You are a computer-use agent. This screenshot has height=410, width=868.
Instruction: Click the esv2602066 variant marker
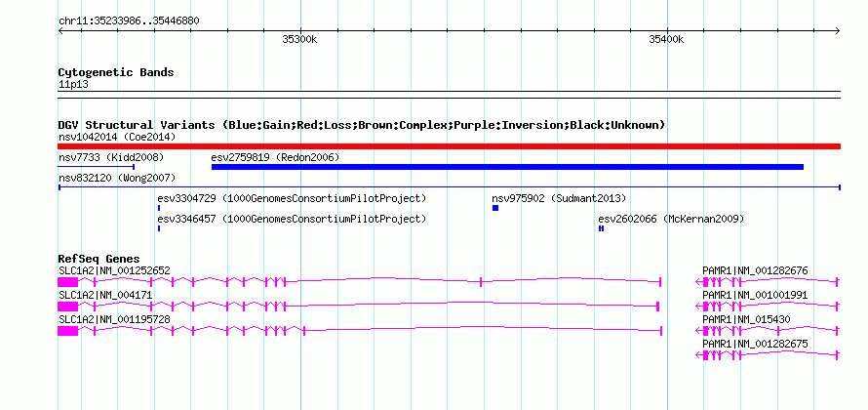[601, 228]
